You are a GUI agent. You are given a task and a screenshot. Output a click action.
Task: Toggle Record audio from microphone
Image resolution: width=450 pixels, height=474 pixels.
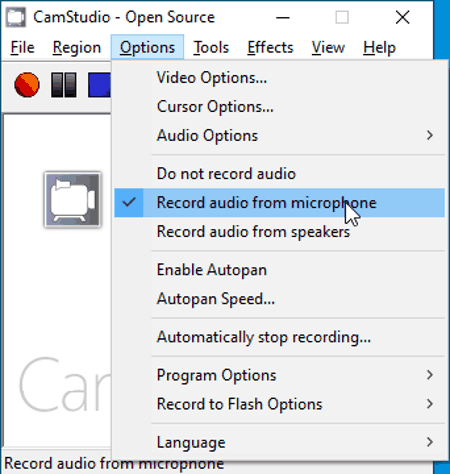pyautogui.click(x=279, y=203)
